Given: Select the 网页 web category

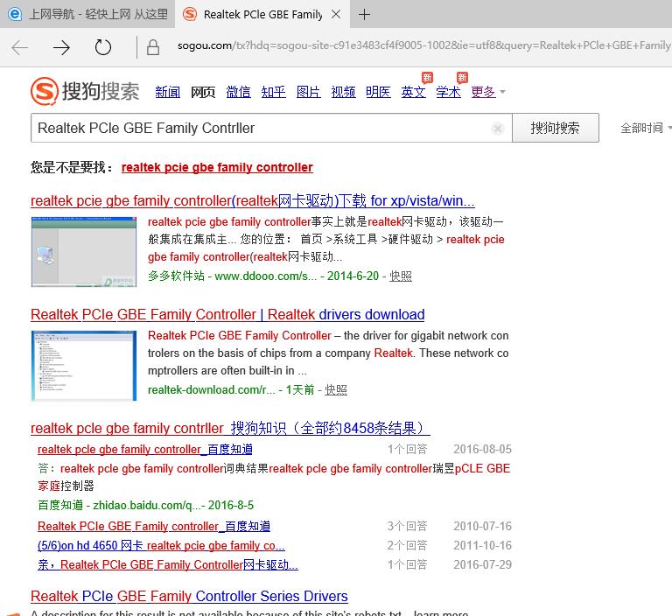Looking at the screenshot, I should tap(203, 92).
